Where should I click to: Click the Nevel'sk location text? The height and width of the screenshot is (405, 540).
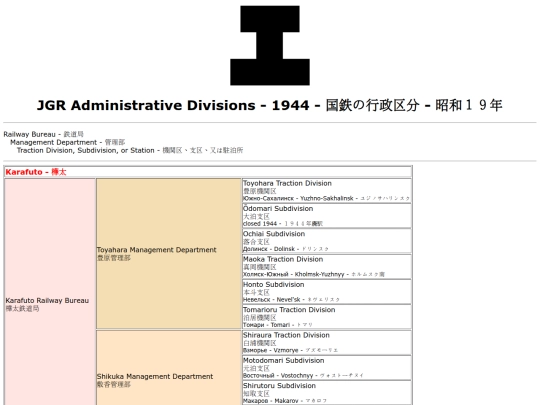click(291, 300)
